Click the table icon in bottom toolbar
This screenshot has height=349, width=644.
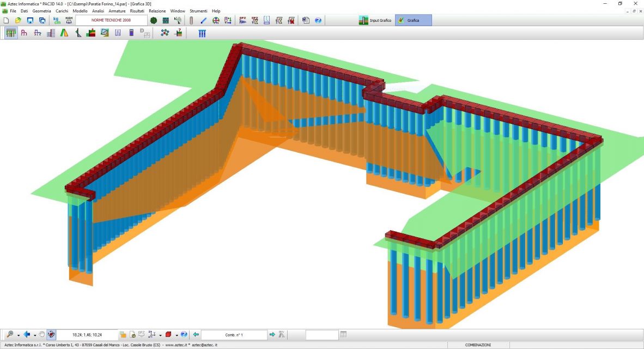pos(343,334)
